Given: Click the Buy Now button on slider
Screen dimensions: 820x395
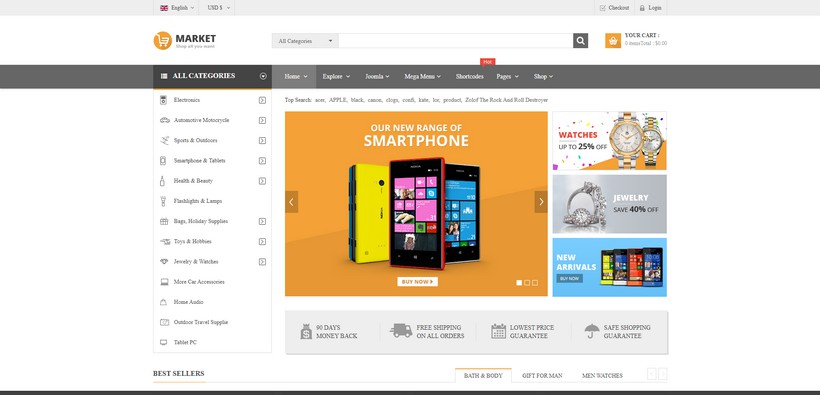Looking at the screenshot, I should (417, 282).
